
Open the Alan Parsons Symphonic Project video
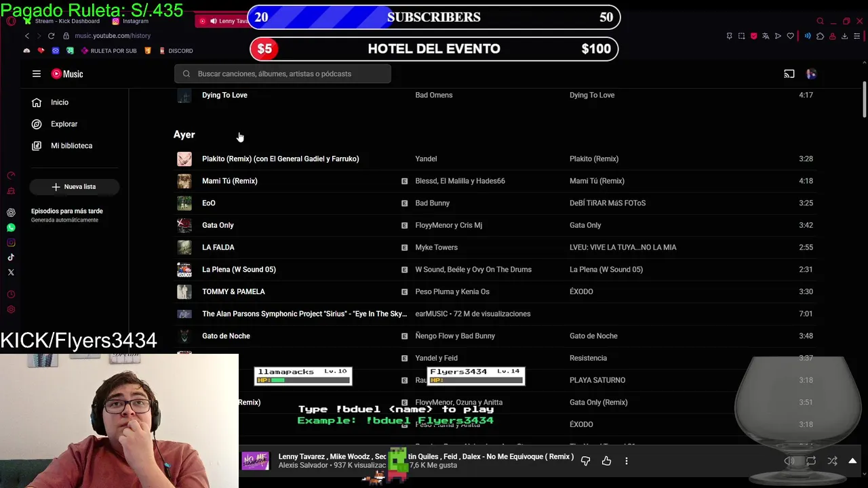pyautogui.click(x=304, y=314)
